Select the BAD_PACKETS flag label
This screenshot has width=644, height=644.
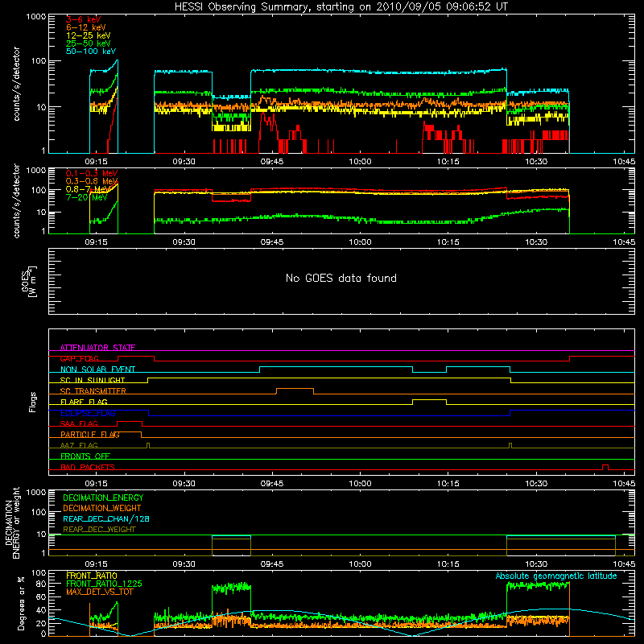(88, 467)
